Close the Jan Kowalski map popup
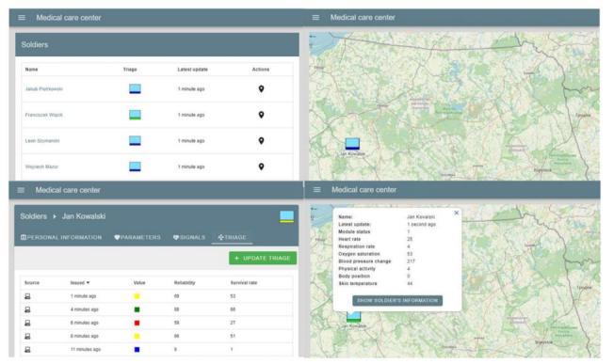Viewport: 614px width, 364px height. (456, 214)
